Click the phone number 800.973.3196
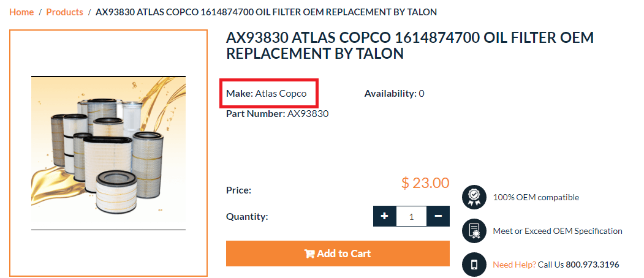This screenshot has height=278, width=644. (591, 265)
